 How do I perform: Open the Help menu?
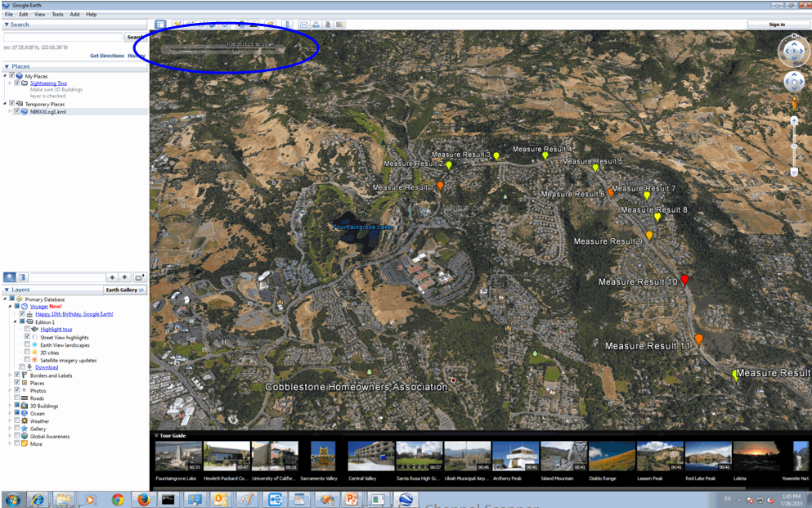point(91,14)
